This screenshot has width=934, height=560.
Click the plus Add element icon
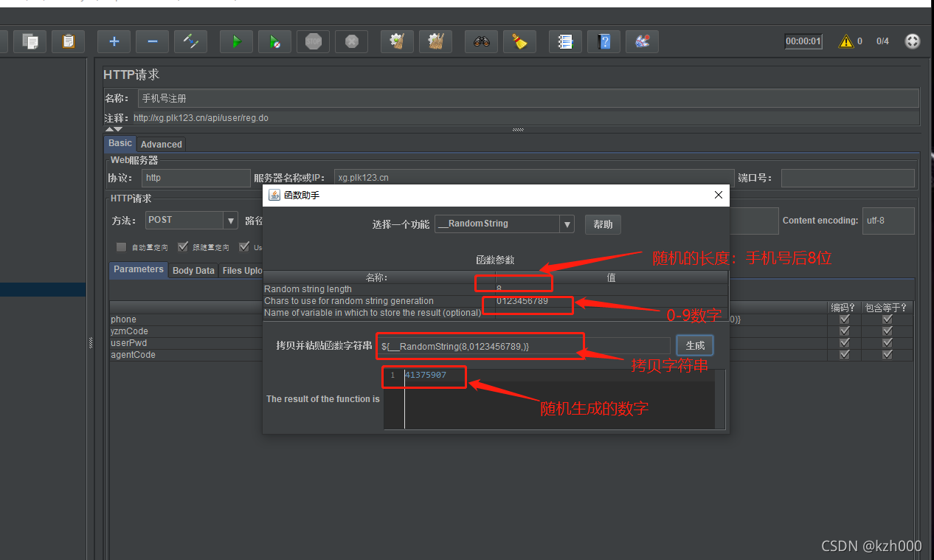(114, 41)
